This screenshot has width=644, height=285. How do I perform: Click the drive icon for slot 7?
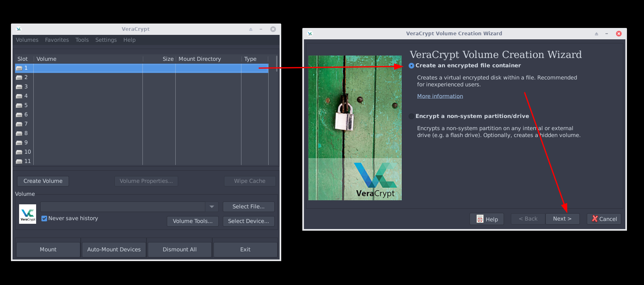point(19,124)
